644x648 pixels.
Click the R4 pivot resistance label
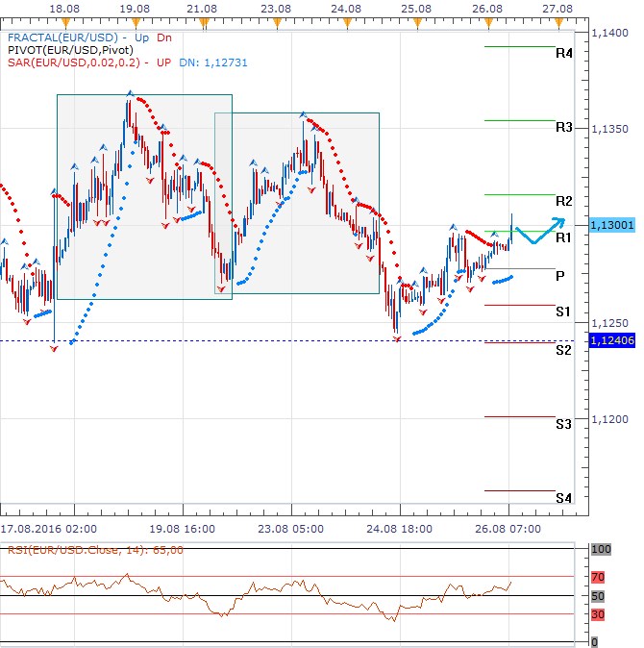coord(564,54)
